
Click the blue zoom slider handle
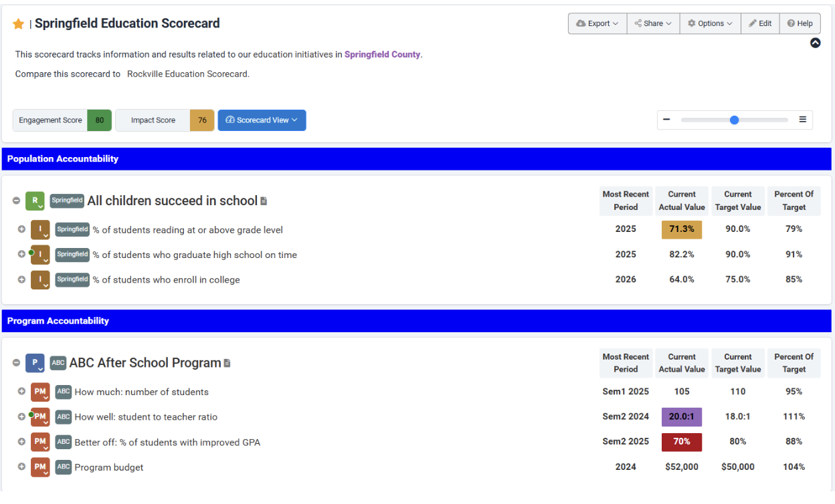pyautogui.click(x=734, y=120)
